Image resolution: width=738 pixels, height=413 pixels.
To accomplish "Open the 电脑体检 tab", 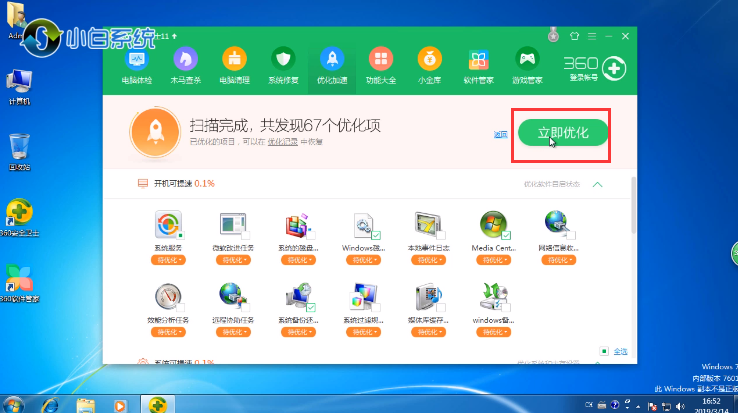I will click(x=136, y=67).
